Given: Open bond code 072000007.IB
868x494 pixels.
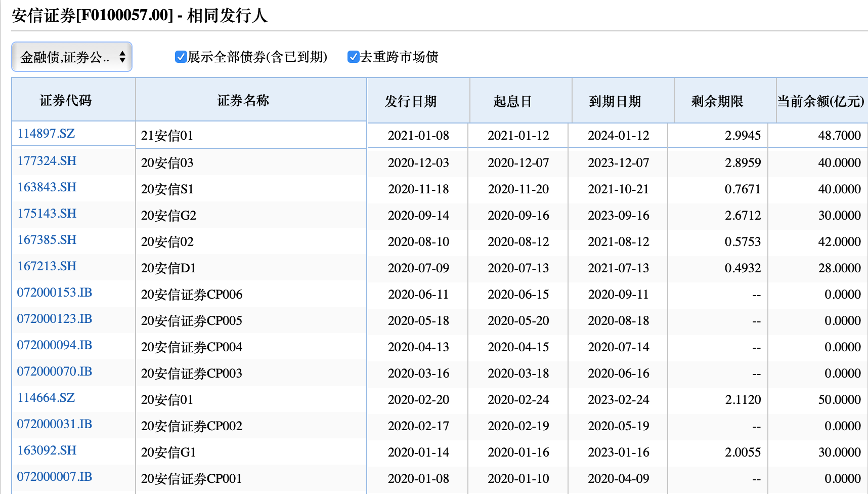Looking at the screenshot, I should [55, 477].
